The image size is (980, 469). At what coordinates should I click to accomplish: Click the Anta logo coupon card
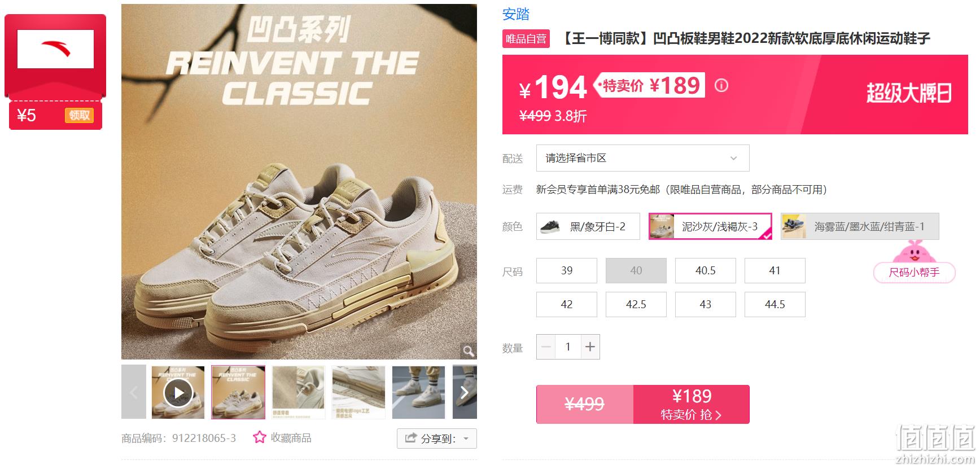pyautogui.click(x=55, y=56)
